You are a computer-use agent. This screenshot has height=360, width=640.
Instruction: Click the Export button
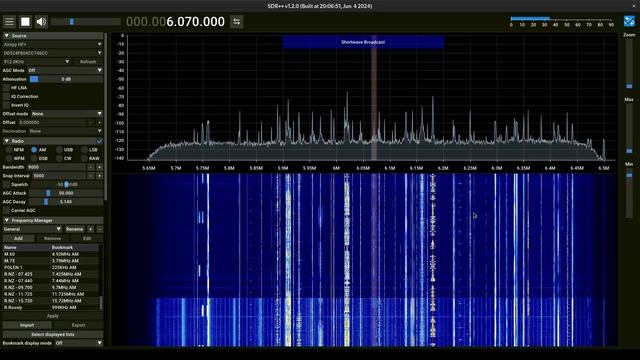click(78, 325)
